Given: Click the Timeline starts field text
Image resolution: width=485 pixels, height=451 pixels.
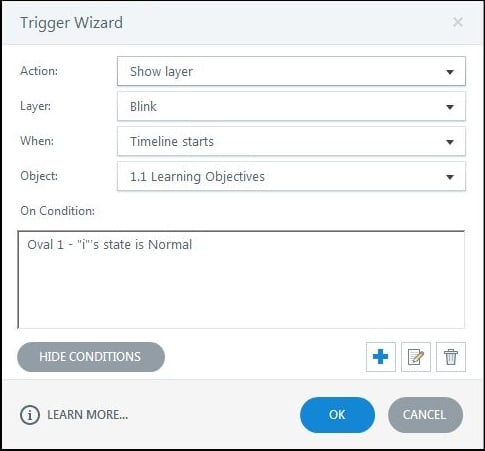Looking at the screenshot, I should (172, 142).
